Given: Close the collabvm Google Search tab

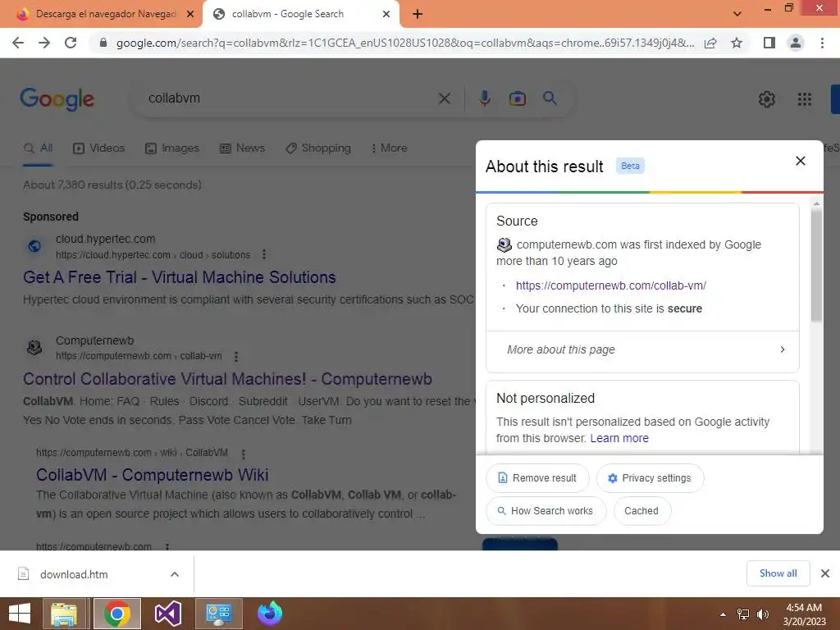Looking at the screenshot, I should (x=386, y=14).
